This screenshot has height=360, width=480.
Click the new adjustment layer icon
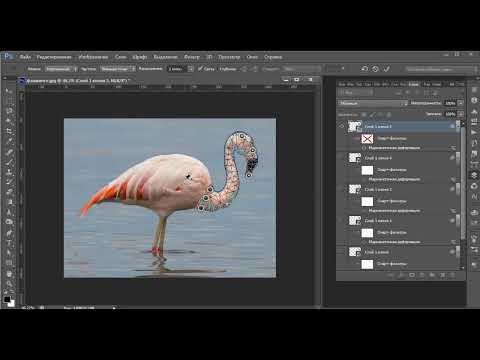[x=422, y=275]
